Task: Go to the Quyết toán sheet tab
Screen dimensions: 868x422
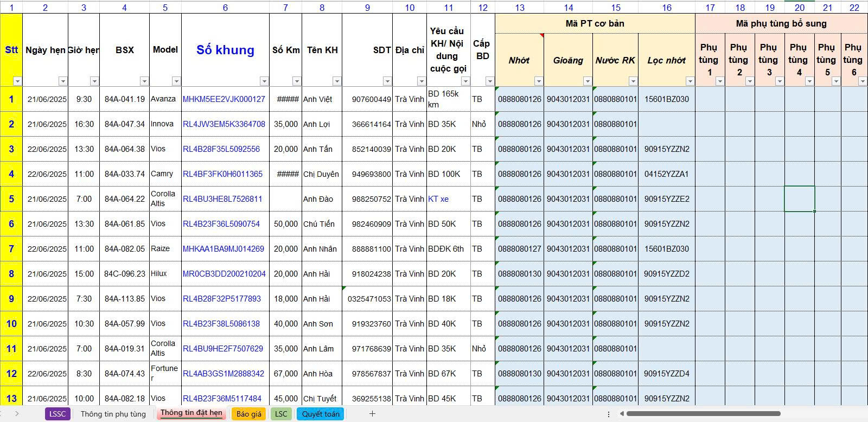Action: pyautogui.click(x=321, y=414)
